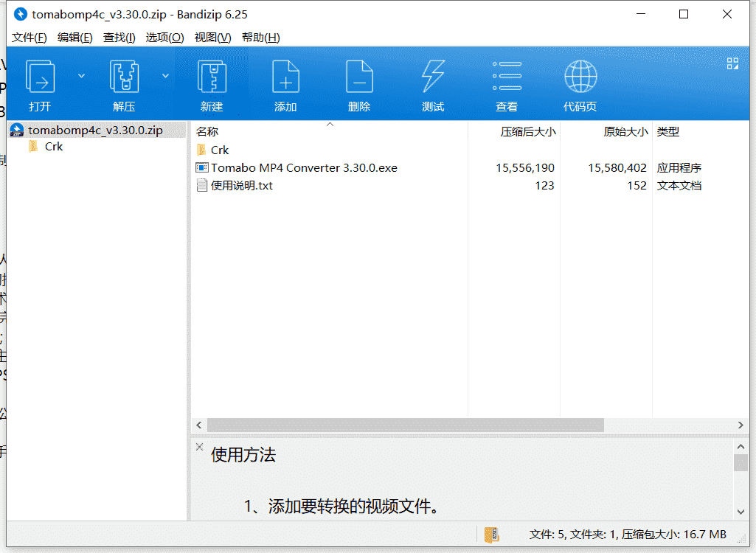Click the horizontal scrollbar right arrow
The image size is (756, 553).
[x=741, y=425]
